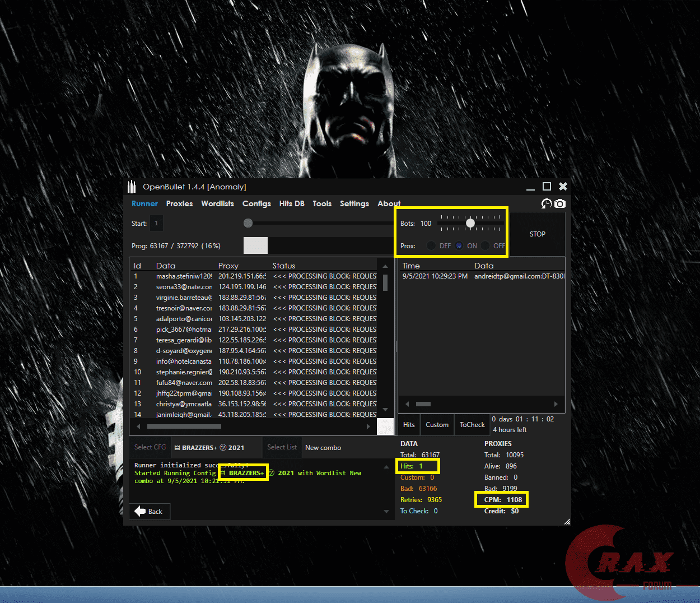Click the log panel scroll-down arrow

click(x=386, y=511)
